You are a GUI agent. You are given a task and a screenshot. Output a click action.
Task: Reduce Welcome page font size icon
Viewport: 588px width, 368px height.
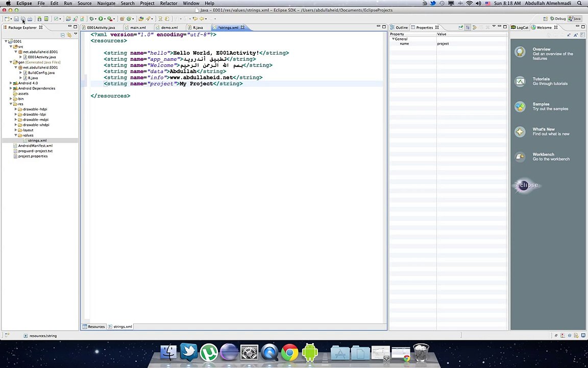coord(569,35)
